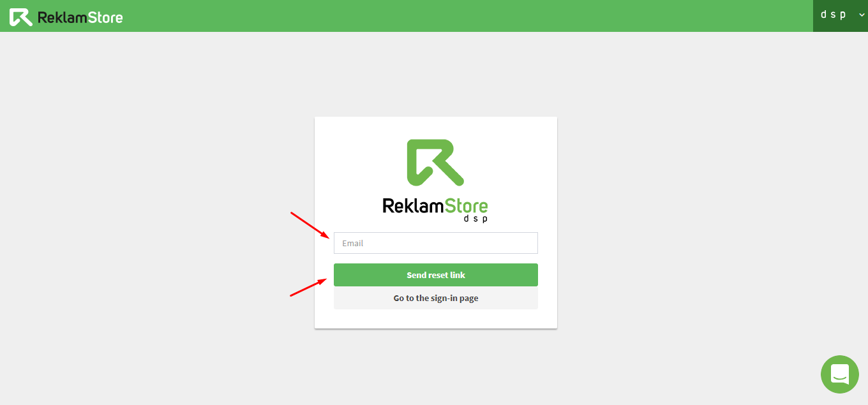Click the small dsp label under logo
The height and width of the screenshot is (405, 868).
tap(475, 219)
